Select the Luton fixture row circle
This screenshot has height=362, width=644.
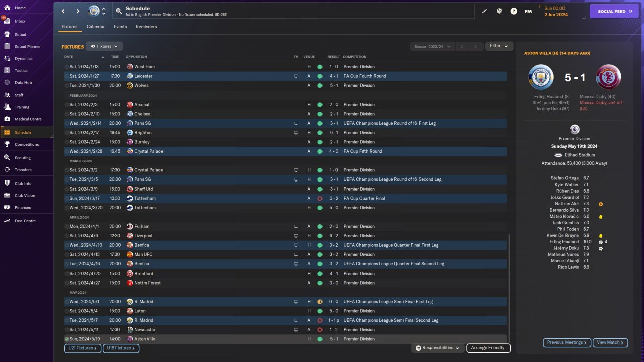(x=67, y=311)
